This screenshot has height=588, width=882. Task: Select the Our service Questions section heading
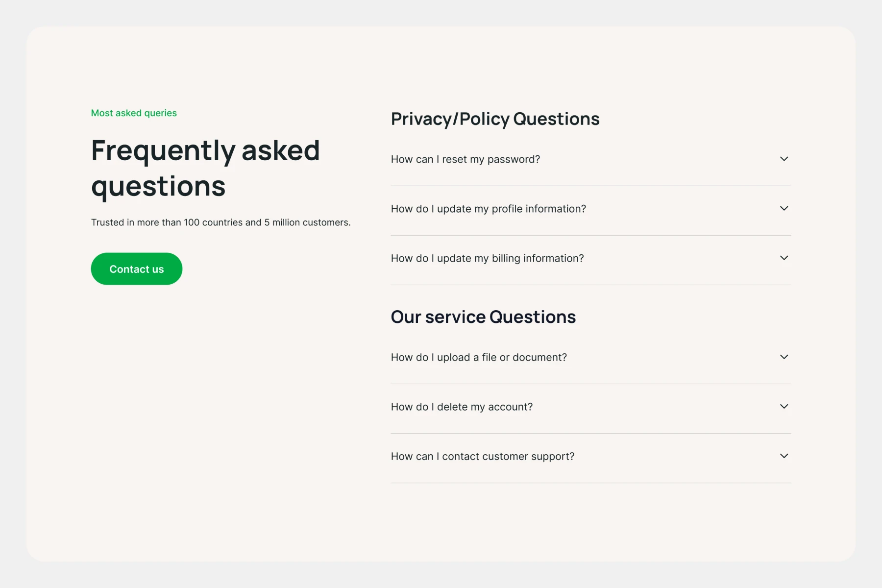pyautogui.click(x=483, y=317)
